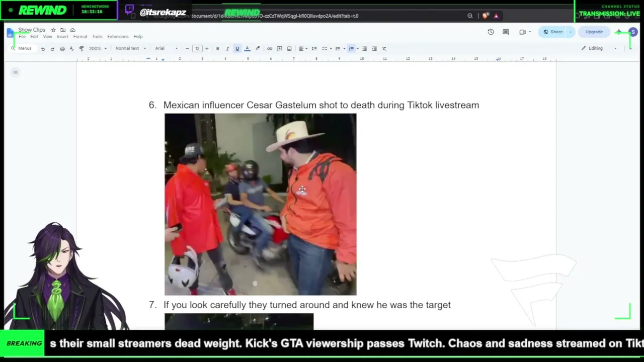This screenshot has height=362, width=644.
Task: Star the Show Clips document
Action: [53, 30]
